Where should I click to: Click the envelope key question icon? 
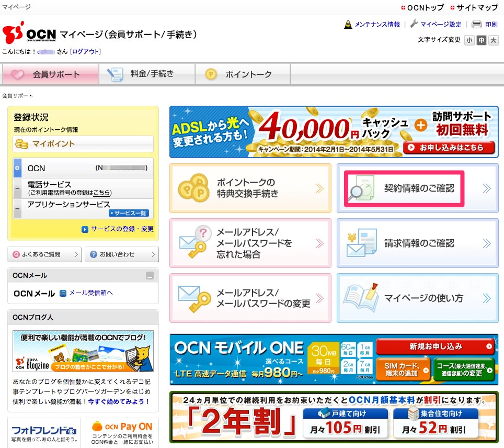[x=195, y=242]
